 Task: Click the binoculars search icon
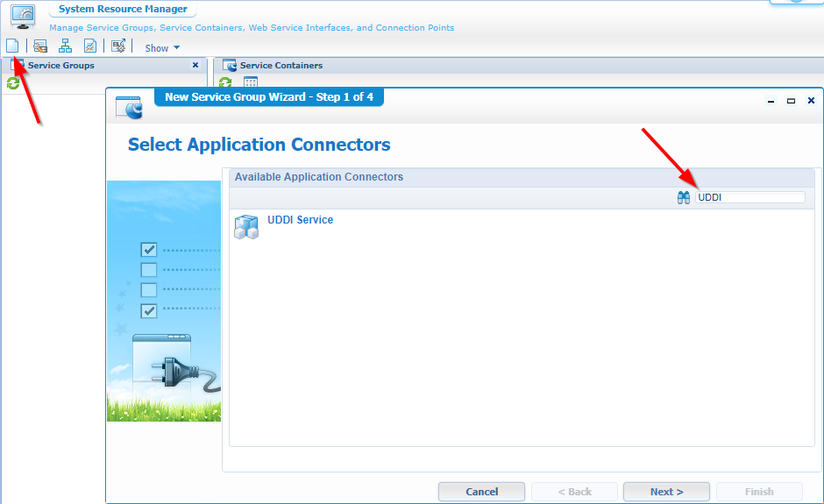(x=684, y=198)
